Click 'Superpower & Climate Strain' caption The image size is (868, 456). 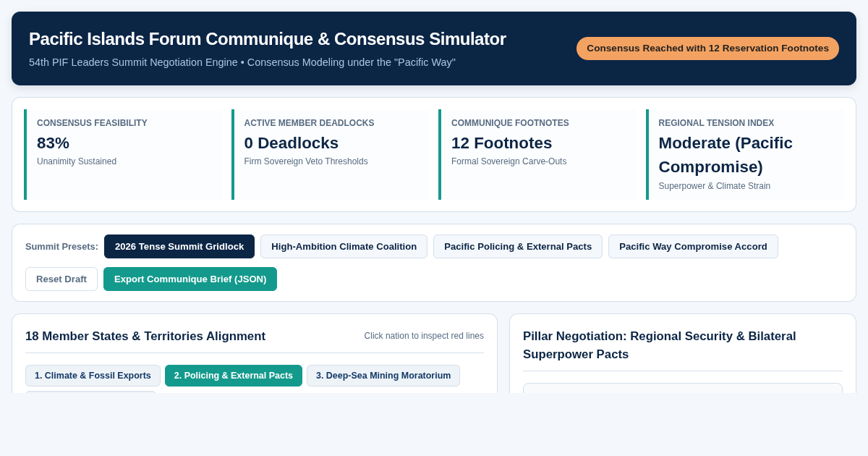coord(715,186)
